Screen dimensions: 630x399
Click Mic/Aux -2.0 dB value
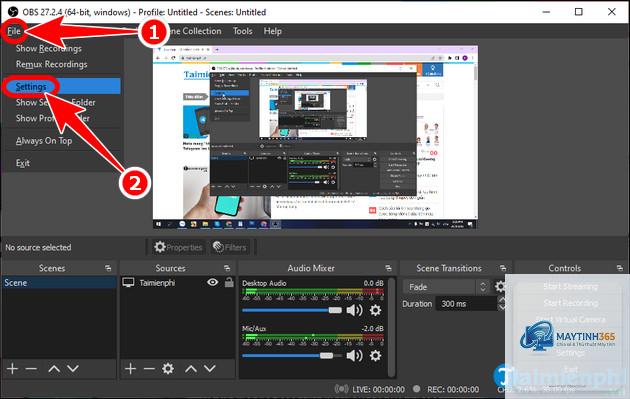pyautogui.click(x=372, y=328)
